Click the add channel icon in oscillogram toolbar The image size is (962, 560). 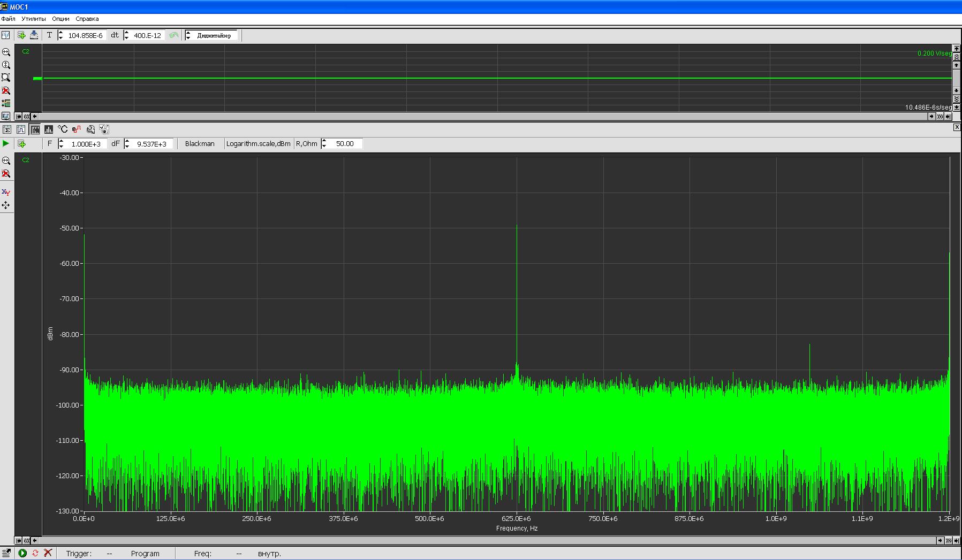pos(21,35)
